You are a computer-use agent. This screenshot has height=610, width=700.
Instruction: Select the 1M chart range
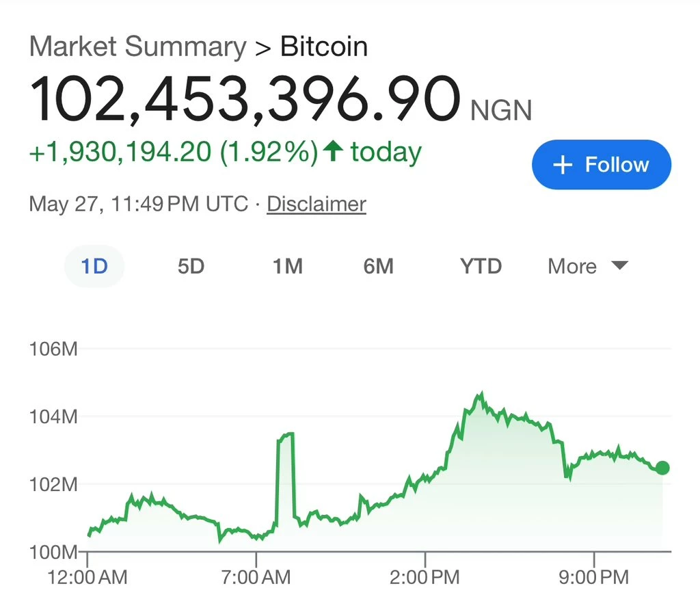pos(288,266)
